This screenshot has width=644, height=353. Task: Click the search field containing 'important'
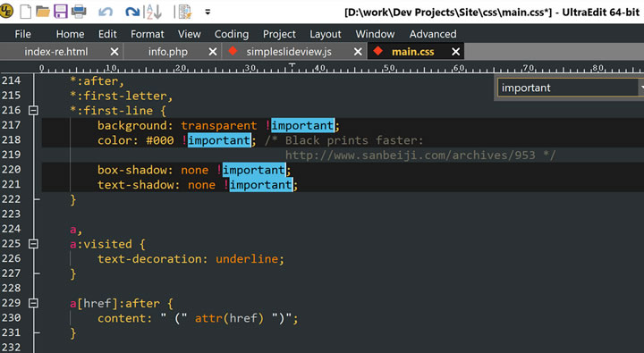pyautogui.click(x=568, y=88)
